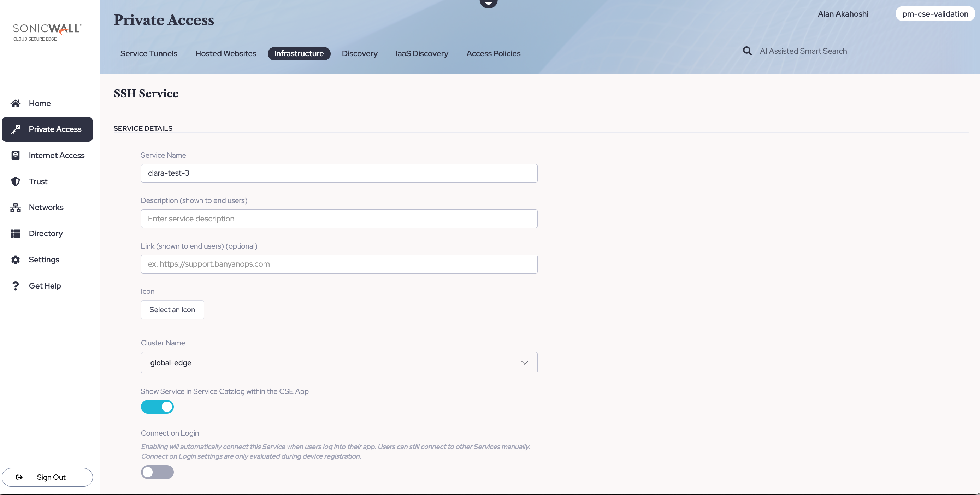Disable Show Service in Service Catalog toggle
The image size is (980, 495).
click(157, 407)
